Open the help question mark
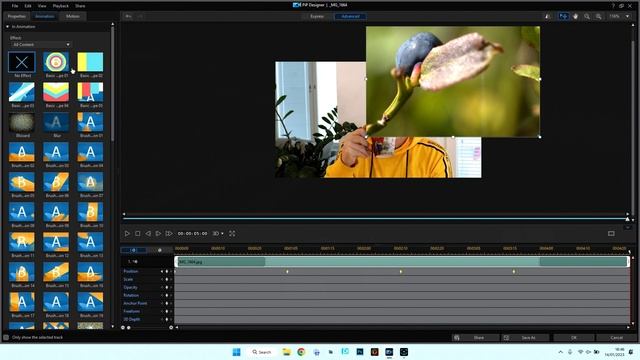The width and height of the screenshot is (640, 360). 613,6
